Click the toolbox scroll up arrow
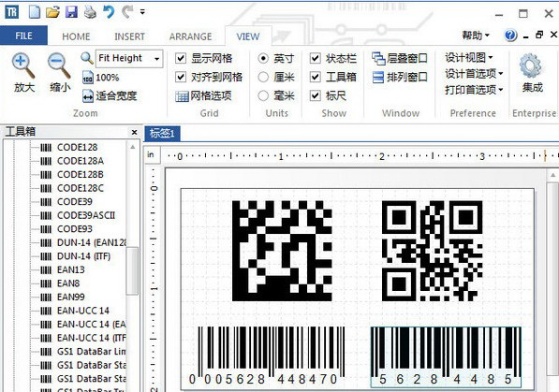This screenshot has height=392, width=559. (133, 147)
